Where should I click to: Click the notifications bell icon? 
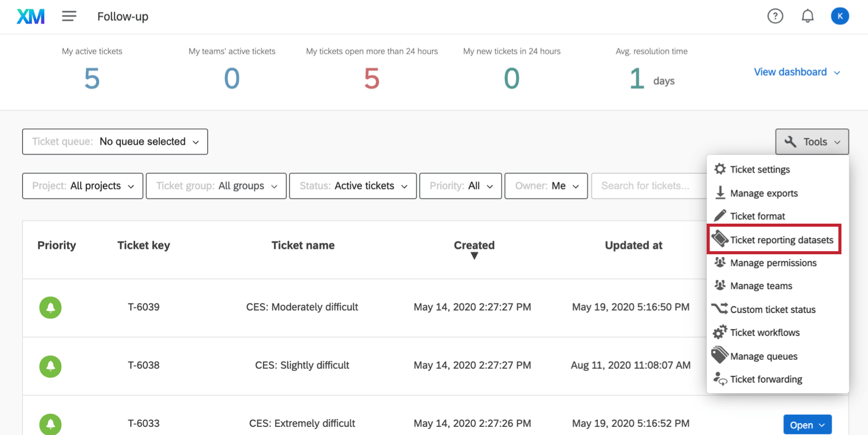coord(807,16)
